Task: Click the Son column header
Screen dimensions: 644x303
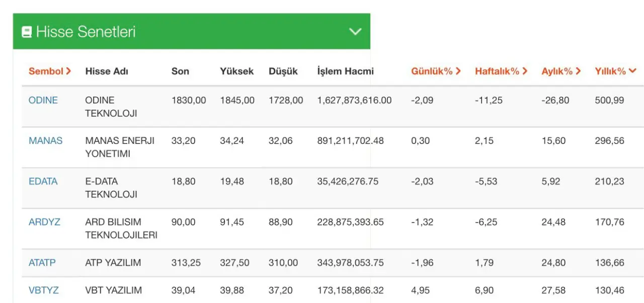Action: (x=180, y=71)
